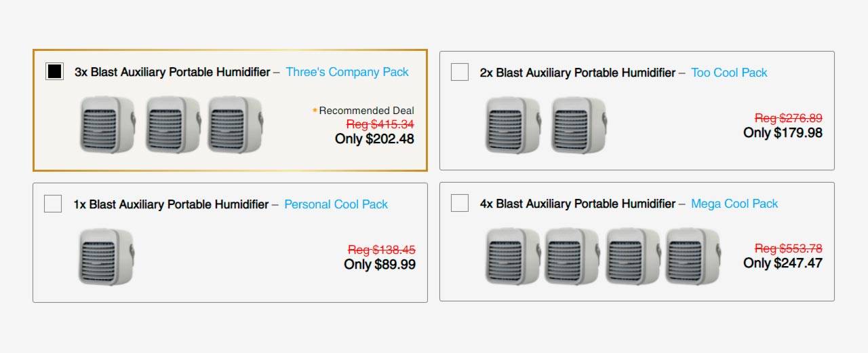Screen dimensions: 868x353
Task: Click the second humidifier image in Too Cool Pack
Action: coord(578,125)
